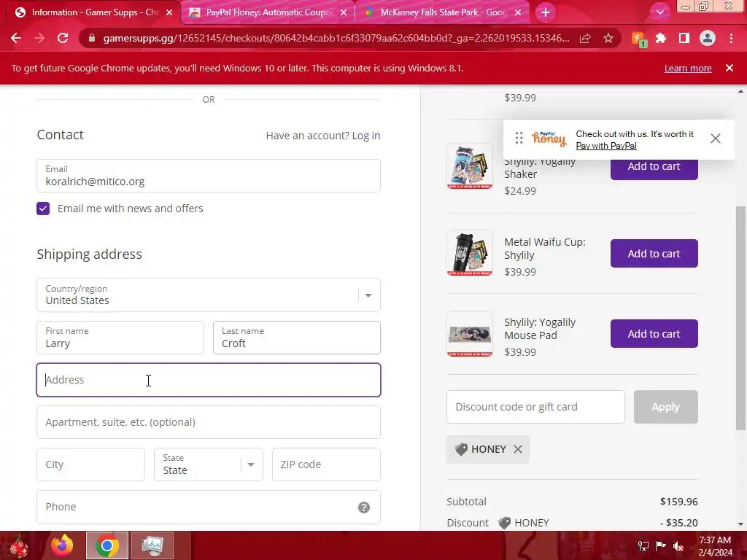
Task: Follow the Log in link
Action: pos(366,136)
